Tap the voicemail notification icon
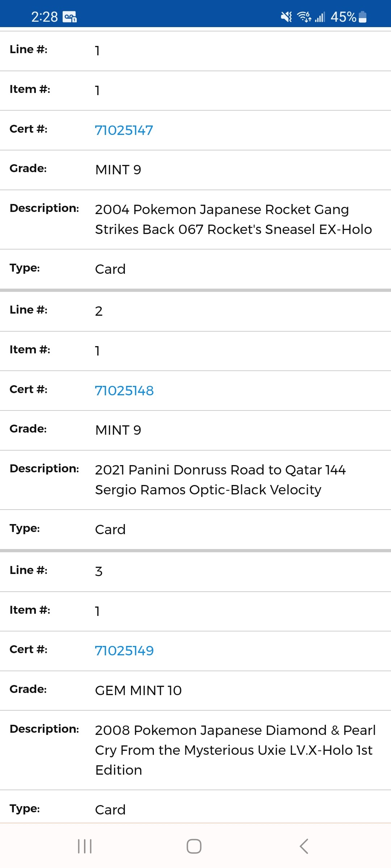This screenshot has width=391, height=868. point(70,17)
